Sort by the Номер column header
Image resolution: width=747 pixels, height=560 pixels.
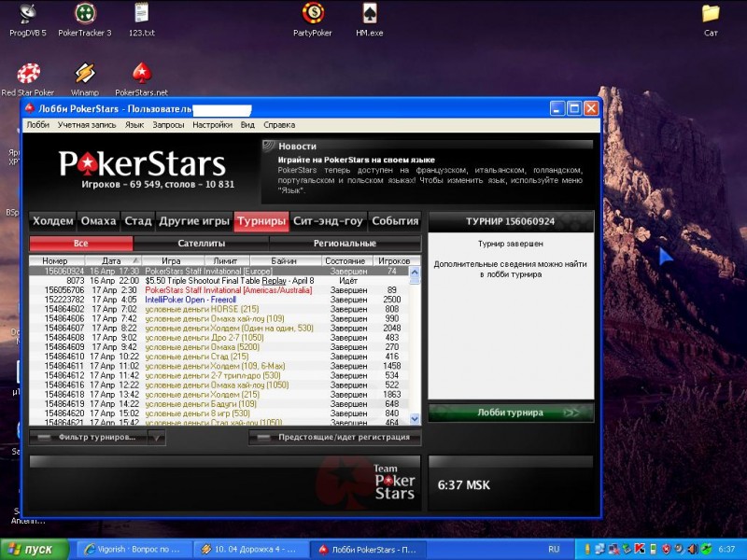(x=56, y=261)
